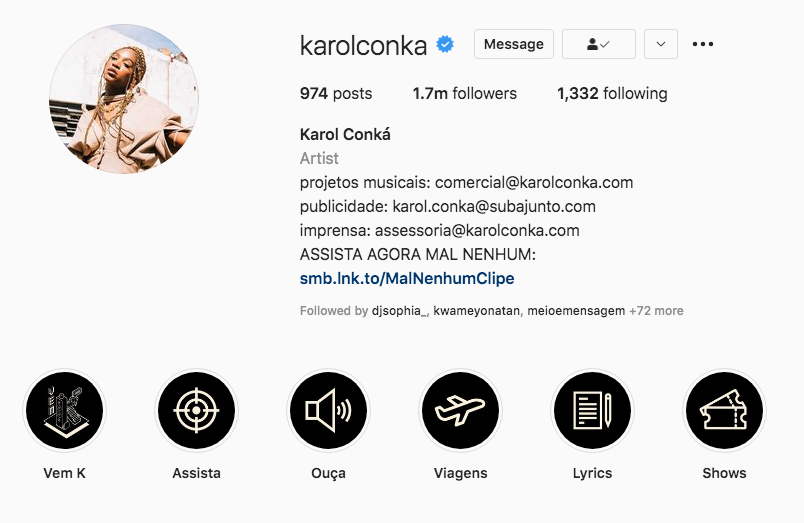Open the 1,332 following list
804x523 pixels.
[612, 93]
